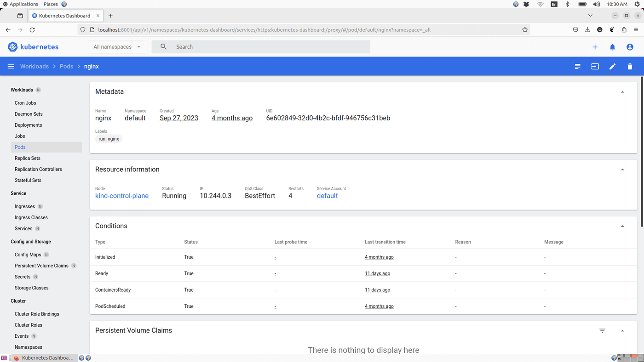Open Deployments in sidebar
Screen dimensions: 644x362
click(28, 125)
